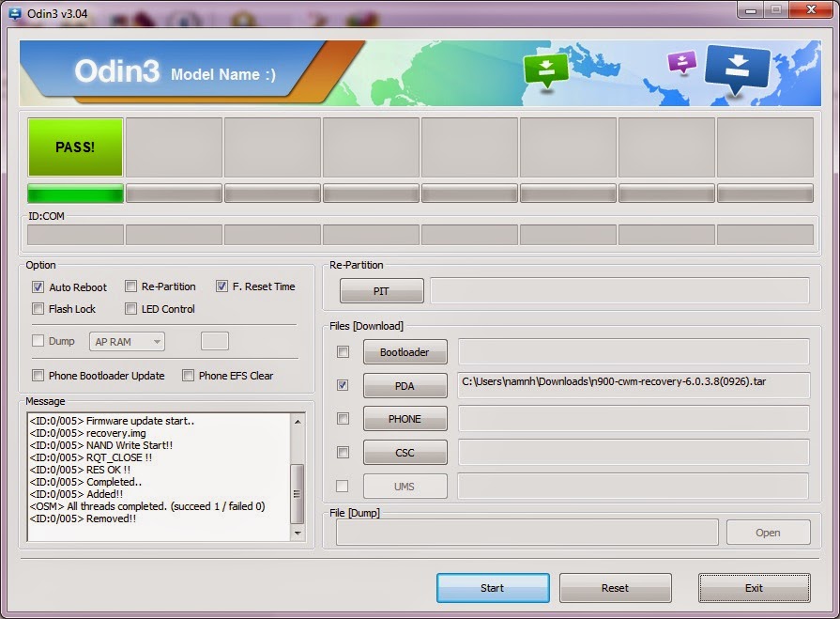
Task: Click the first ID:COM port field
Action: (75, 235)
